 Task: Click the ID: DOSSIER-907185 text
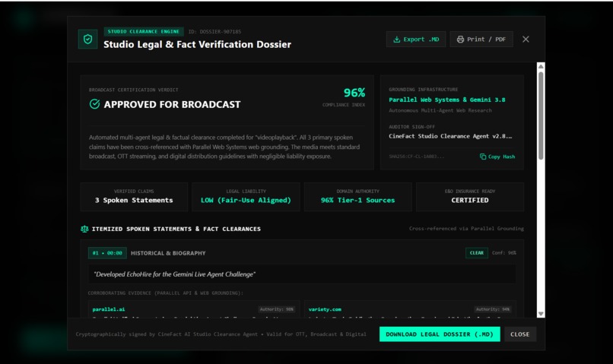(214, 32)
